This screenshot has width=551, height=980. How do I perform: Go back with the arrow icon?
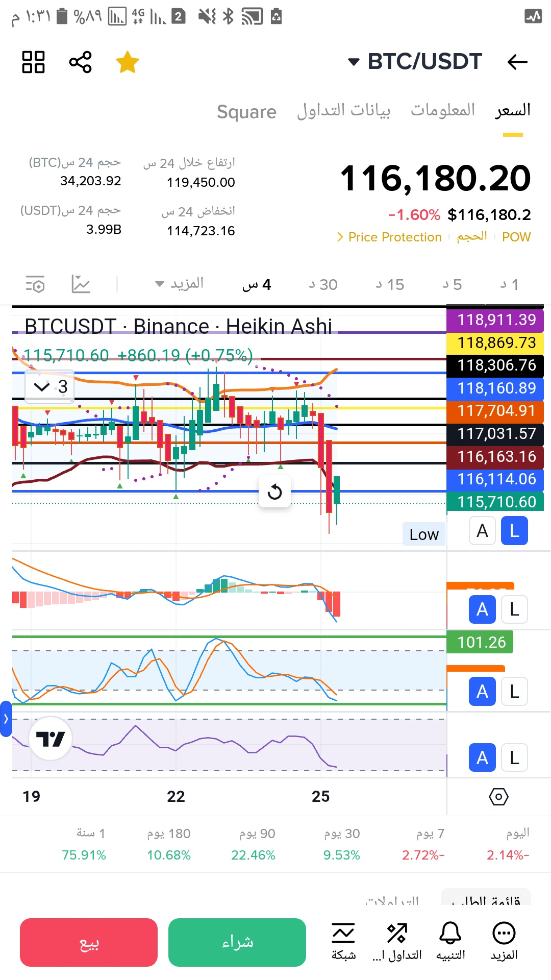(517, 62)
